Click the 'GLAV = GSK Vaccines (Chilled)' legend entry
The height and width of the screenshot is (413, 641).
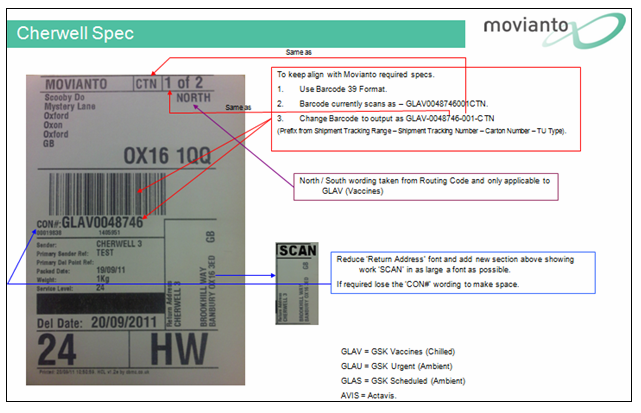point(398,352)
